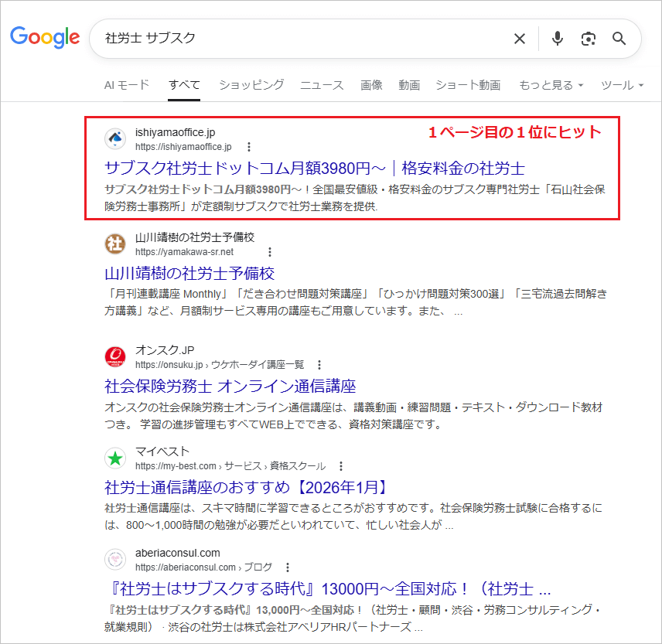
Task: Click the オンスク.JP red favicon
Action: coord(114,356)
